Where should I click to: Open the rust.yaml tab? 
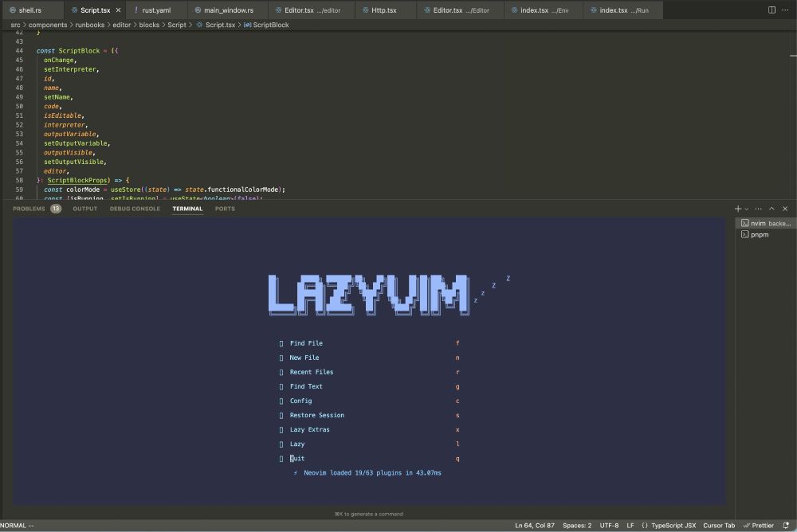point(156,10)
